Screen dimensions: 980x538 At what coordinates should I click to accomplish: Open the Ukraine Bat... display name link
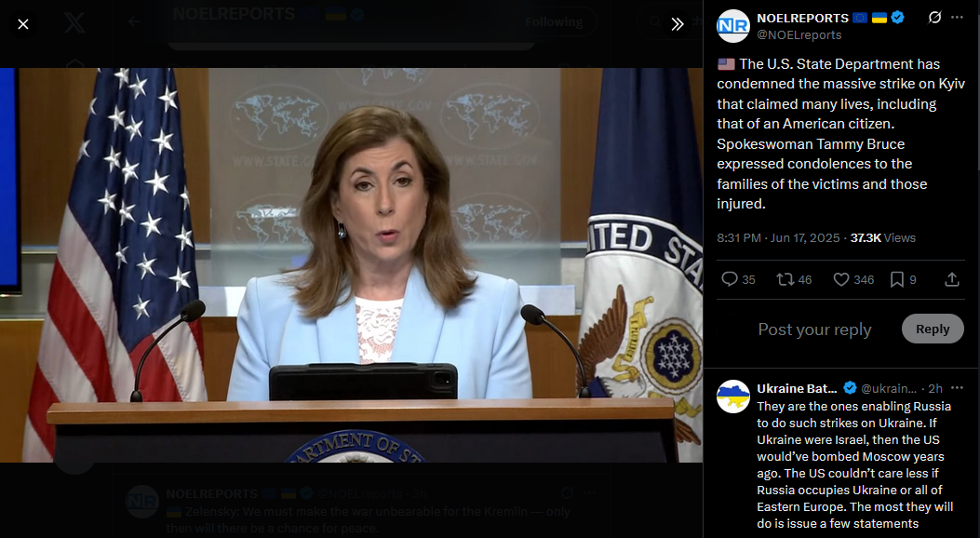pos(797,388)
